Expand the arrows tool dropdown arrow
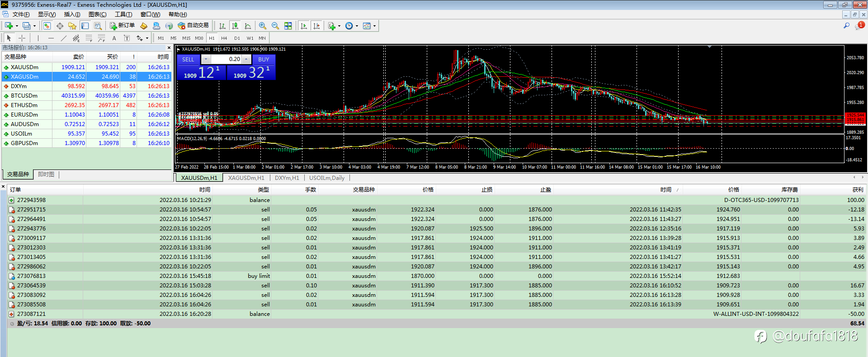 (147, 38)
